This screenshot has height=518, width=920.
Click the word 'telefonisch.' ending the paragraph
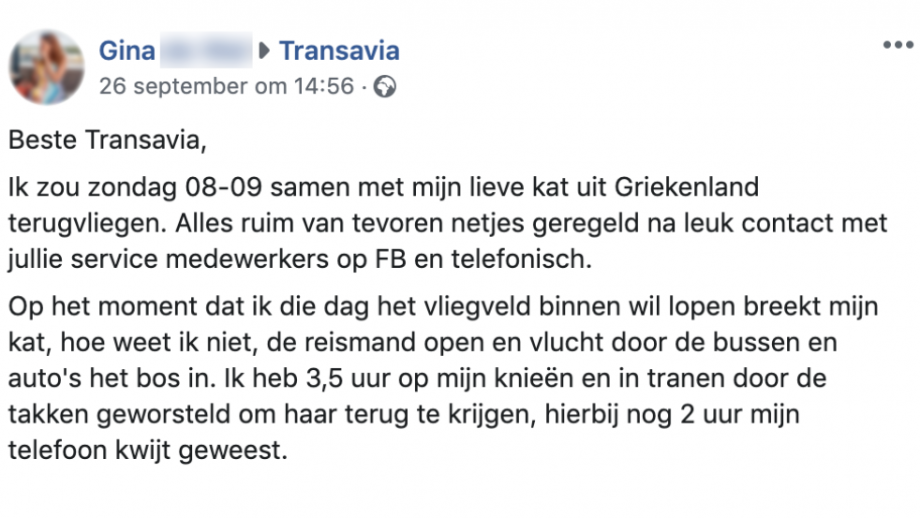click(522, 259)
